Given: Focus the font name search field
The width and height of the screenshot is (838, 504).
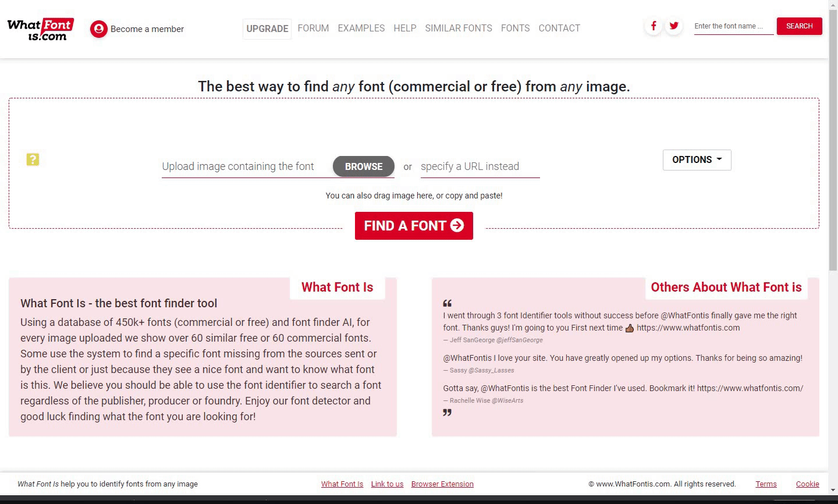Looking at the screenshot, I should 734,26.
